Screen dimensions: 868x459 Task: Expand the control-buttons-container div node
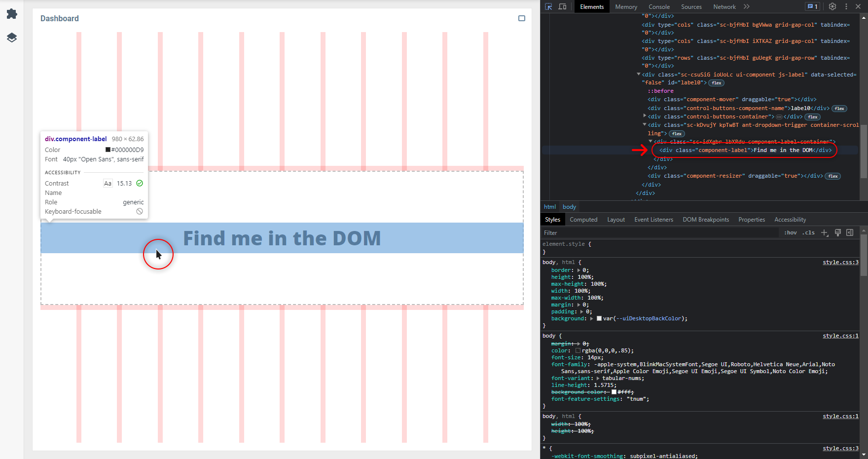click(645, 116)
